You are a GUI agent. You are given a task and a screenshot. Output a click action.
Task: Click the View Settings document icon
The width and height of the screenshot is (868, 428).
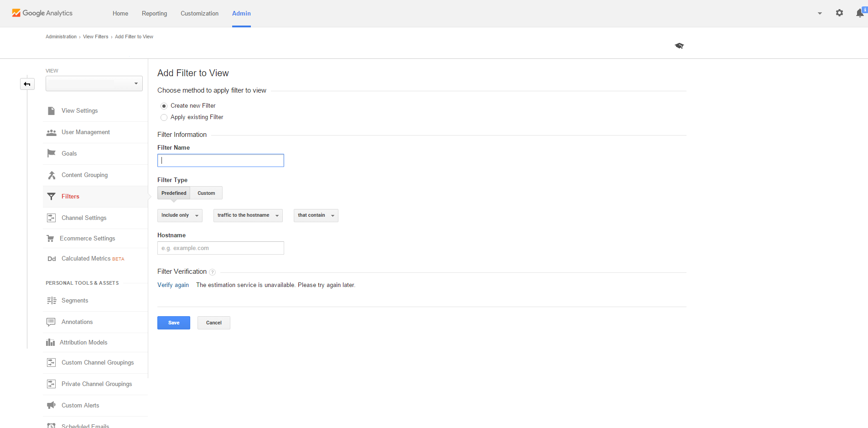tap(52, 111)
